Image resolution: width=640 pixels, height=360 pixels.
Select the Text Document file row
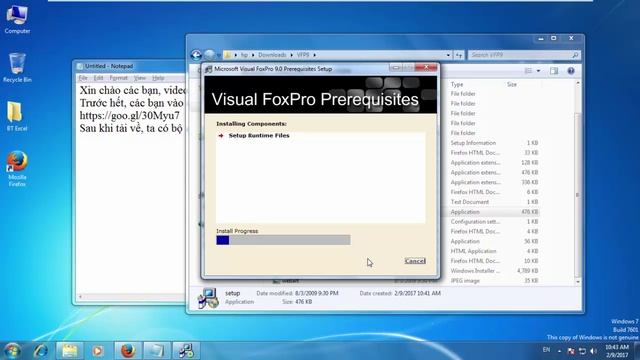[493, 202]
